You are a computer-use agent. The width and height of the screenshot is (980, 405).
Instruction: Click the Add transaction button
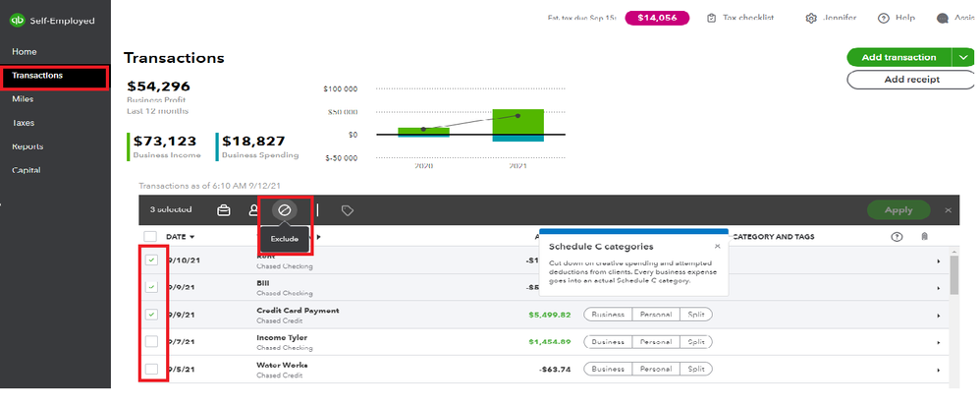click(x=898, y=57)
